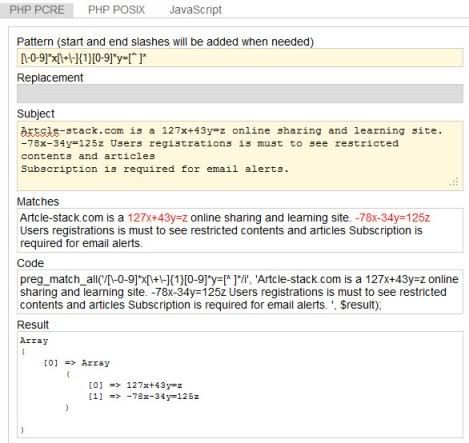Click result entry [0] => 127x+43y=z
Viewport: 469px width, 443px height.
(x=135, y=385)
